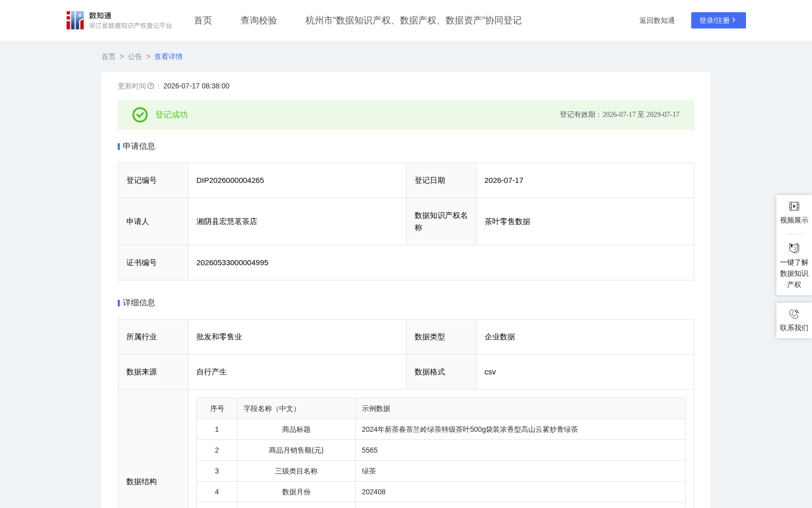Select industry value 批发和零售业
This screenshot has width=812, height=508.
[x=219, y=337]
